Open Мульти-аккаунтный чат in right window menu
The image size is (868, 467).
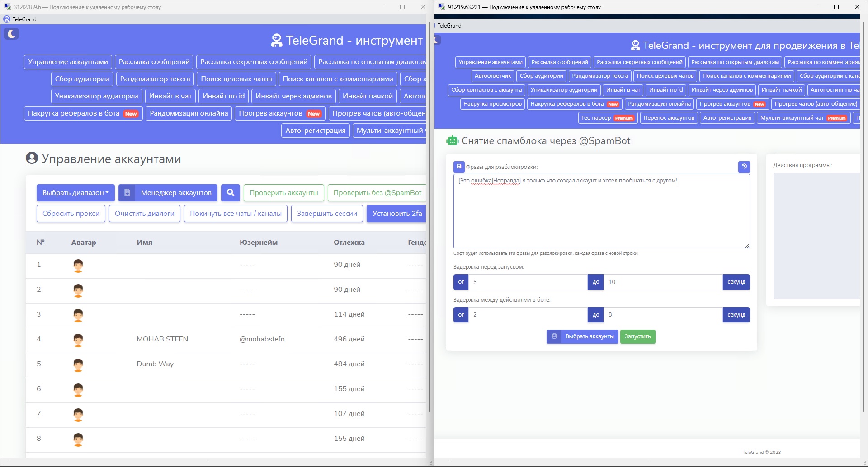(x=803, y=118)
